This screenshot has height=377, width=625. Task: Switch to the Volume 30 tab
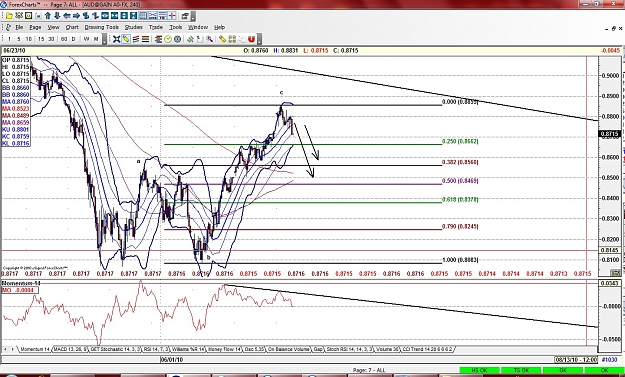pos(387,349)
